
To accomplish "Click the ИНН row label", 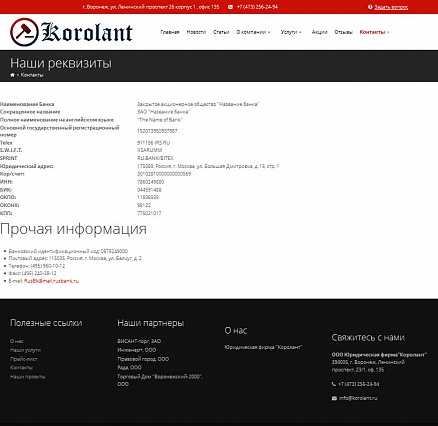I will pos(7,182).
